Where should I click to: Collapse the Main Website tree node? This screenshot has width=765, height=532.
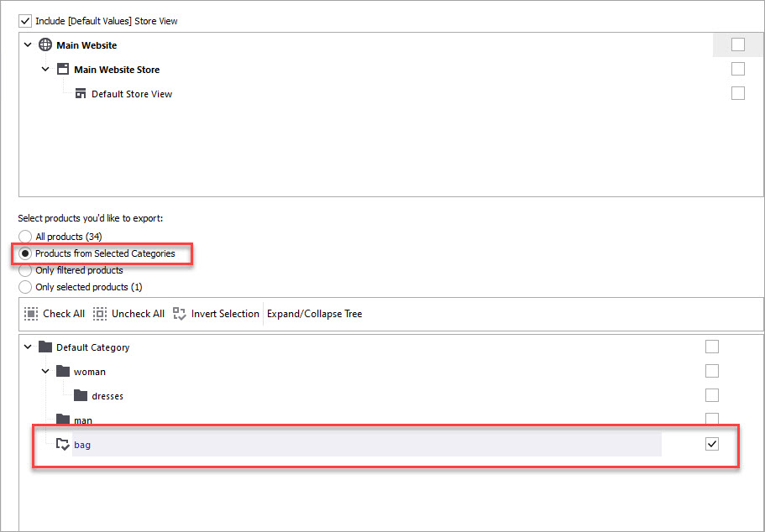pyautogui.click(x=28, y=44)
